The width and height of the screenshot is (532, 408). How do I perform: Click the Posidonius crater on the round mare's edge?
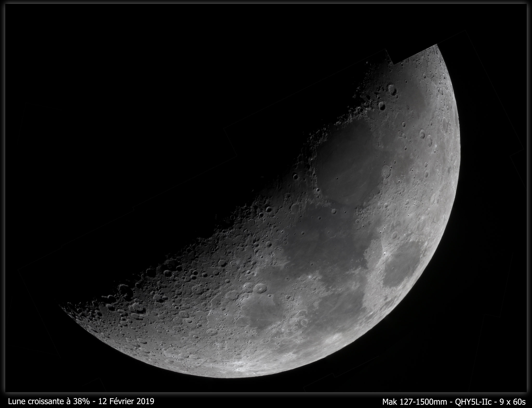click(386, 172)
